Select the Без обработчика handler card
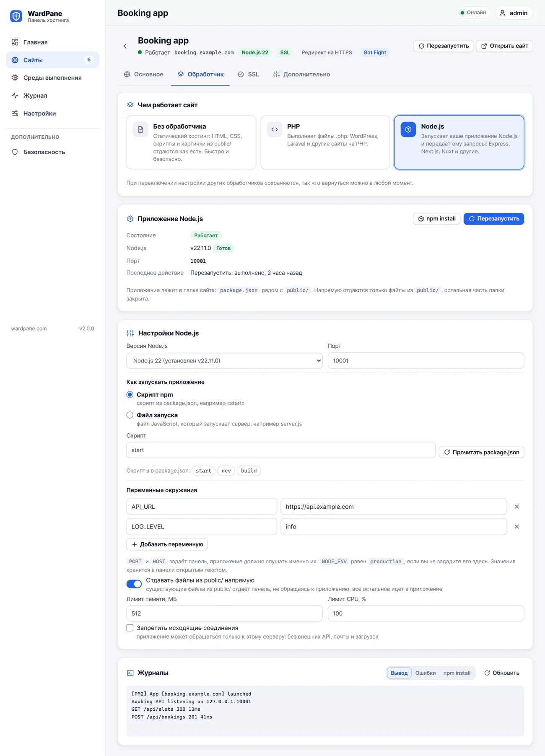Screen dimensions: 545x756 coord(191,142)
